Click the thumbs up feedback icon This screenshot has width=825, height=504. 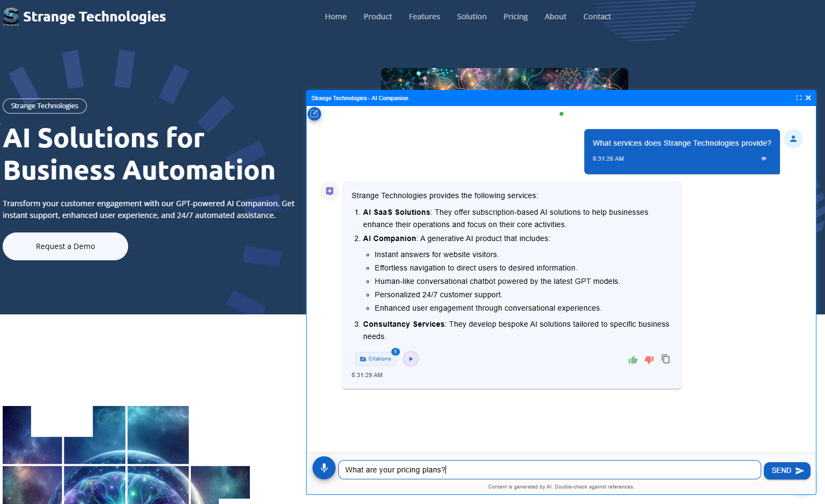633,360
